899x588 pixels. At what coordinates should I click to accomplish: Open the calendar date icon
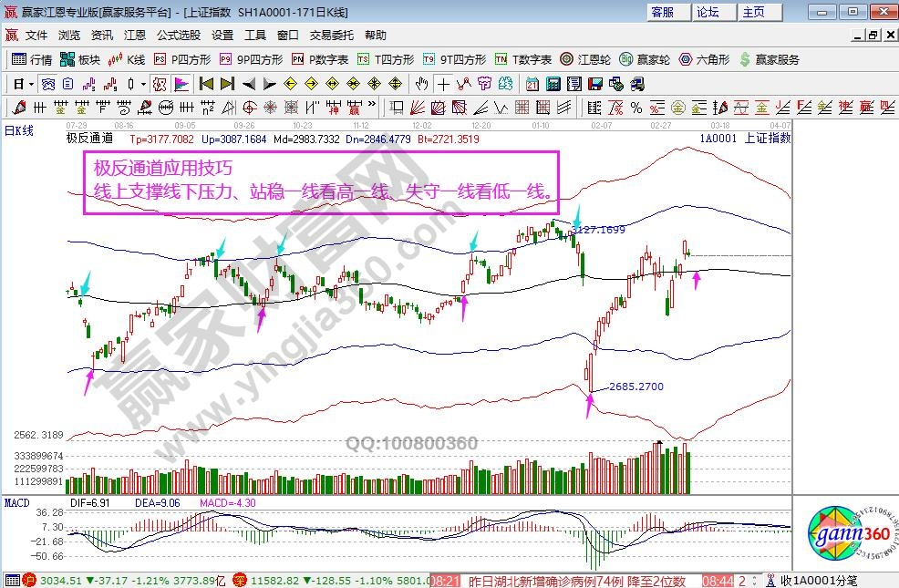(x=532, y=84)
